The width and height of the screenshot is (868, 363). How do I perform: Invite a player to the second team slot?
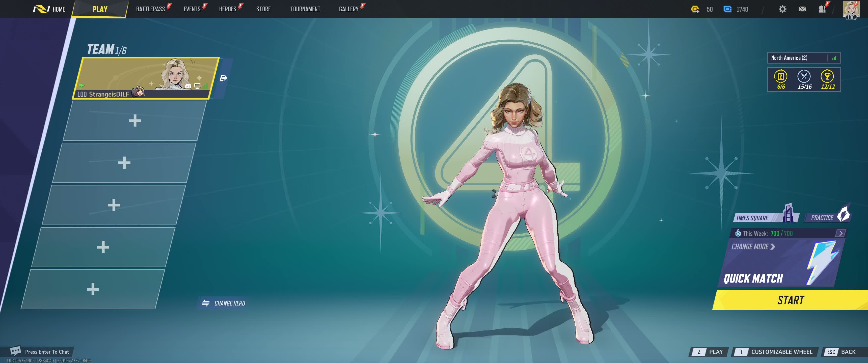point(134,120)
